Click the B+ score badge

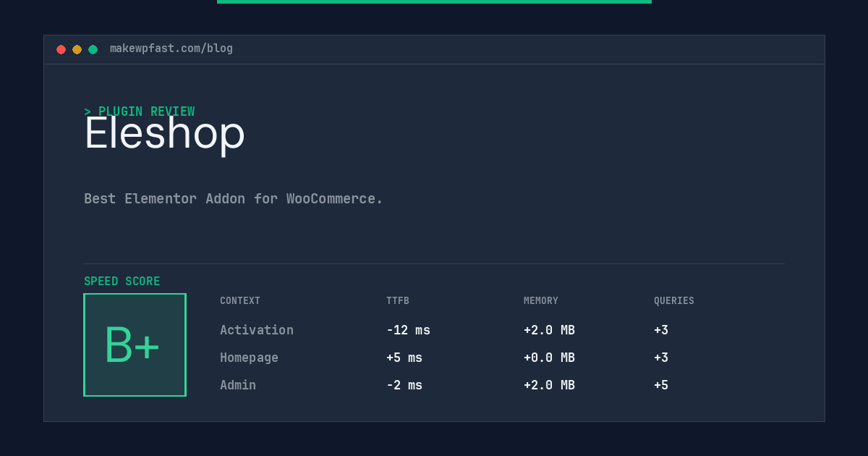135,345
